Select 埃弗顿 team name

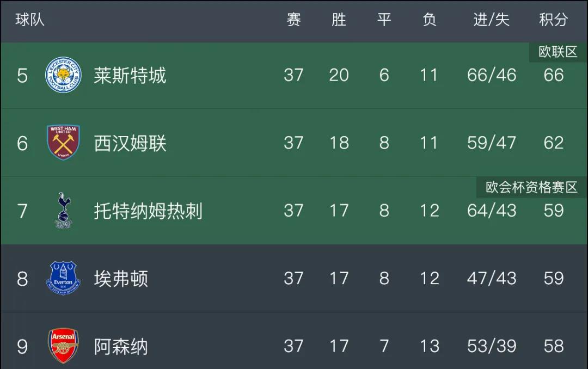[x=121, y=279]
